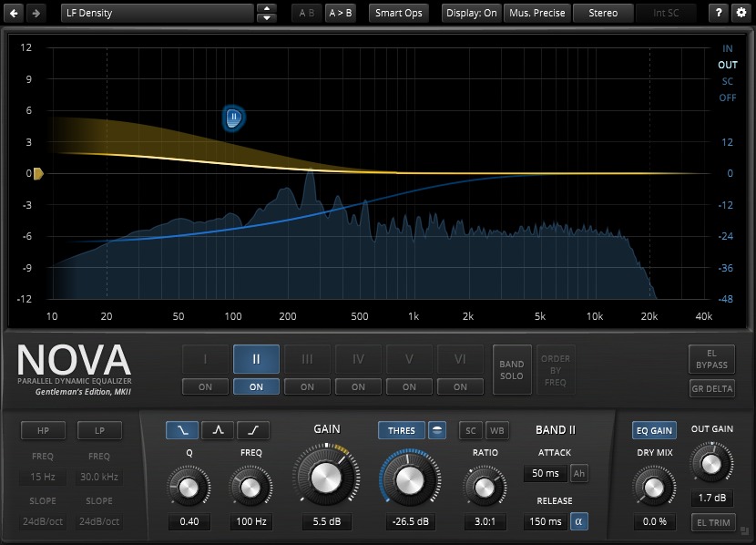Toggle Band II's ON switch
756x545 pixels.
click(256, 386)
